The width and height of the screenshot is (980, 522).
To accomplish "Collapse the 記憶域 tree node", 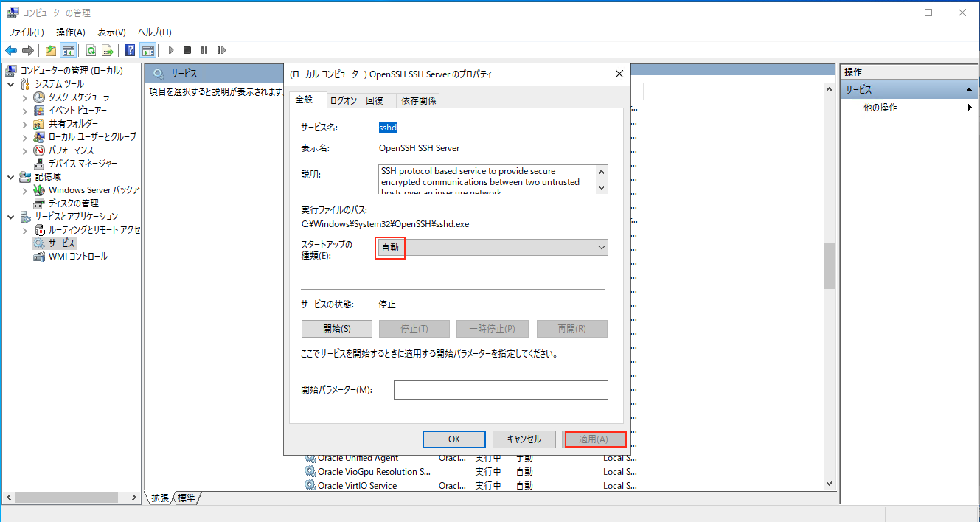I will (11, 177).
